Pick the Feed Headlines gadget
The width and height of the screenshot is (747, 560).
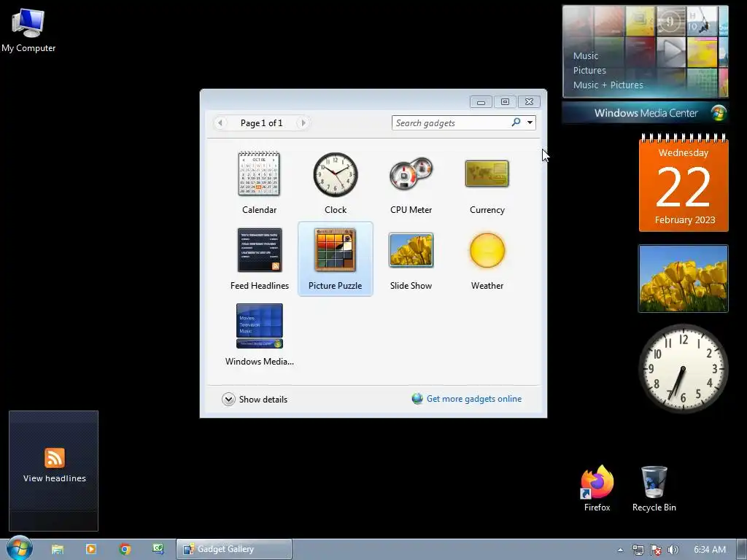pyautogui.click(x=260, y=251)
